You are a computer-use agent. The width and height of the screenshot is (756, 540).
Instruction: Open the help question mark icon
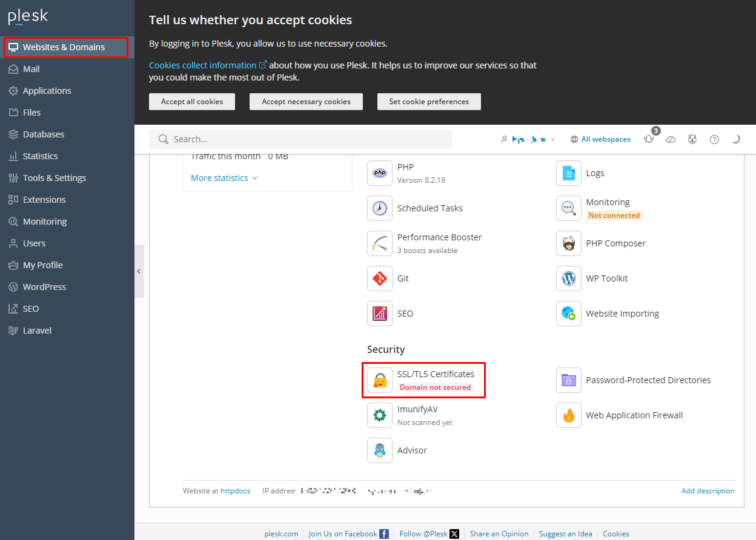click(715, 139)
